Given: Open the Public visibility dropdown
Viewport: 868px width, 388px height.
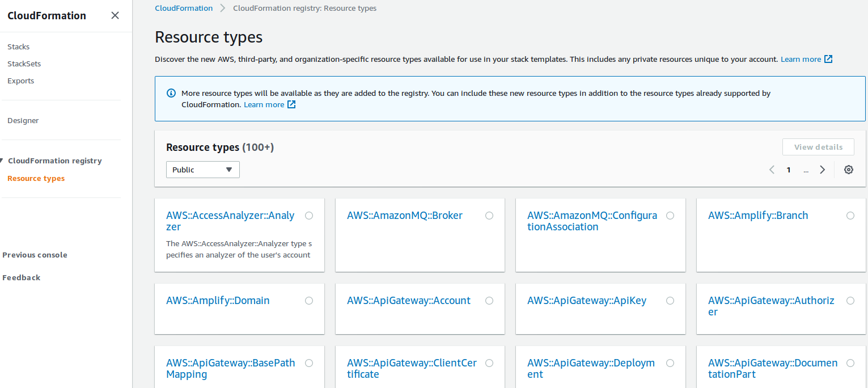Looking at the screenshot, I should [202, 169].
